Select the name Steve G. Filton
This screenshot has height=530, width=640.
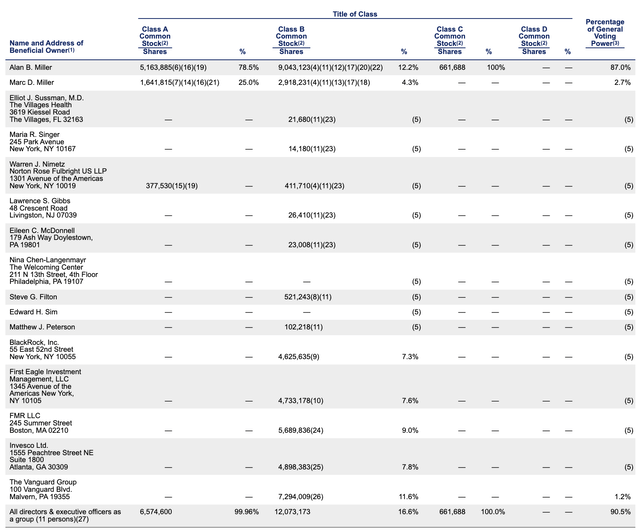coord(33,297)
